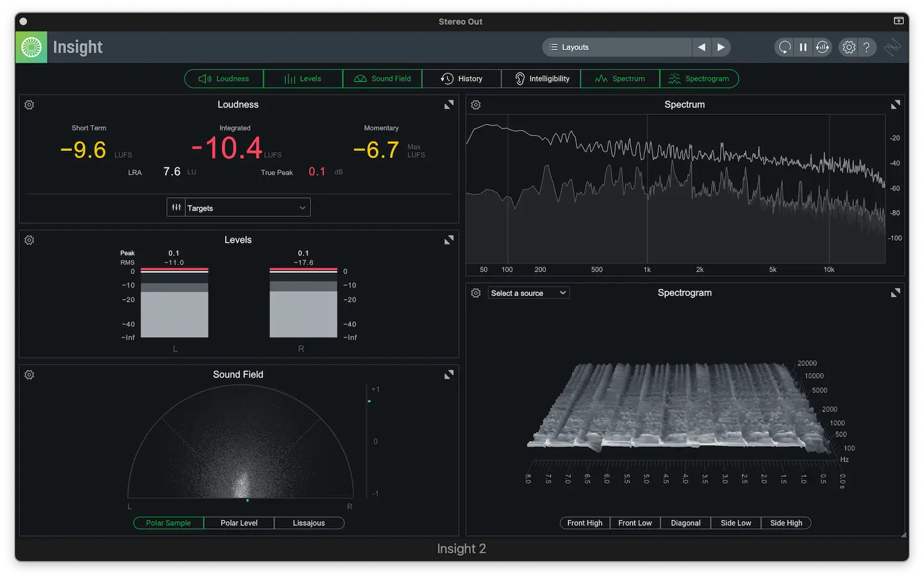Expand the Spectrum panel to full view
Image resolution: width=924 pixels, height=579 pixels.
click(x=895, y=105)
